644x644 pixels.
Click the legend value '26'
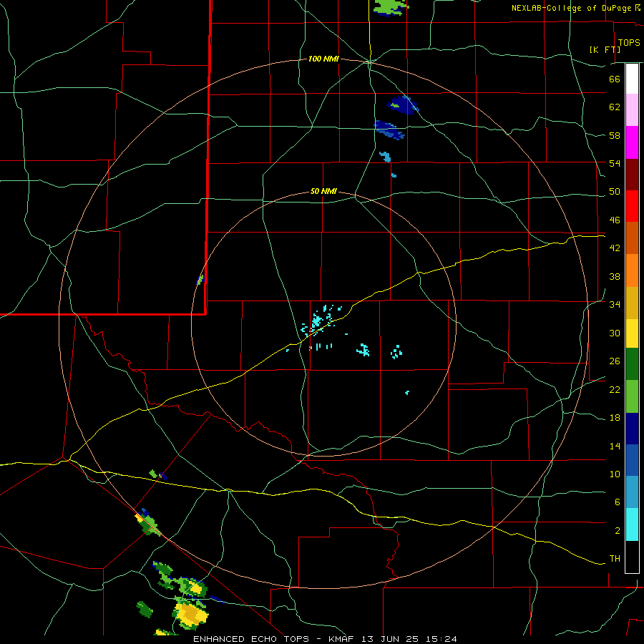615,361
